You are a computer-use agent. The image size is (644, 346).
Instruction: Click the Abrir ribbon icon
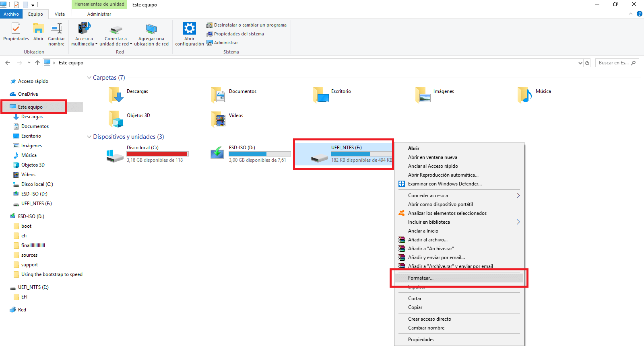point(38,32)
